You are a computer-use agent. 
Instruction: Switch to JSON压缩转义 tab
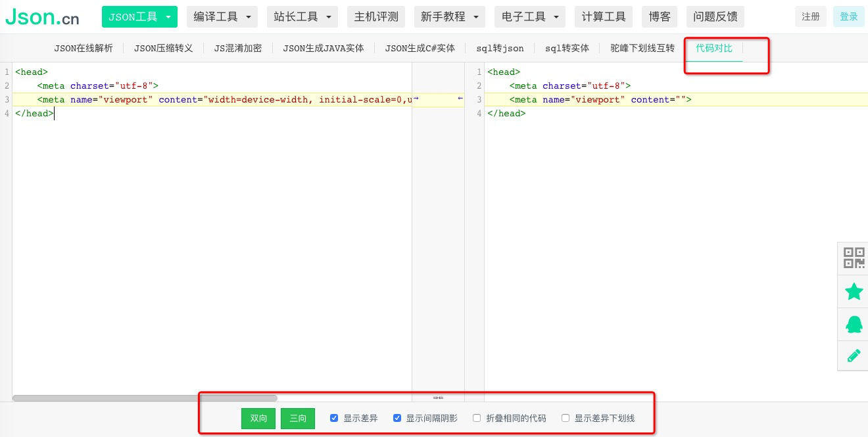pyautogui.click(x=164, y=48)
